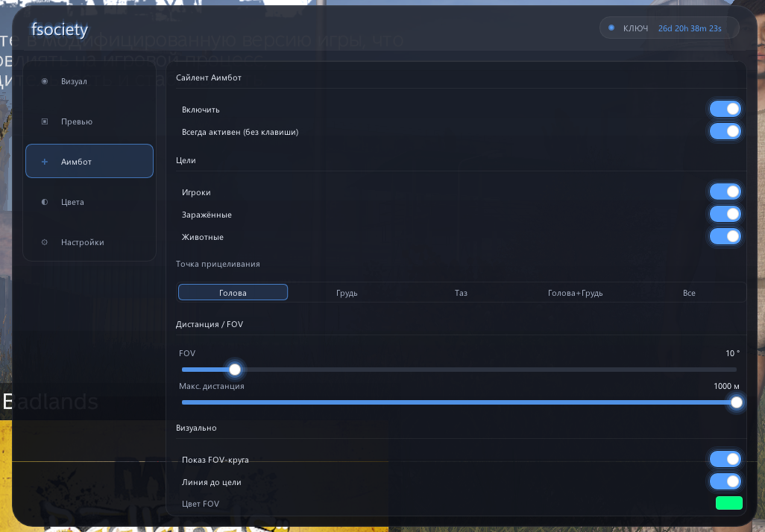Open the Превью section
765x532 pixels.
click(x=89, y=121)
